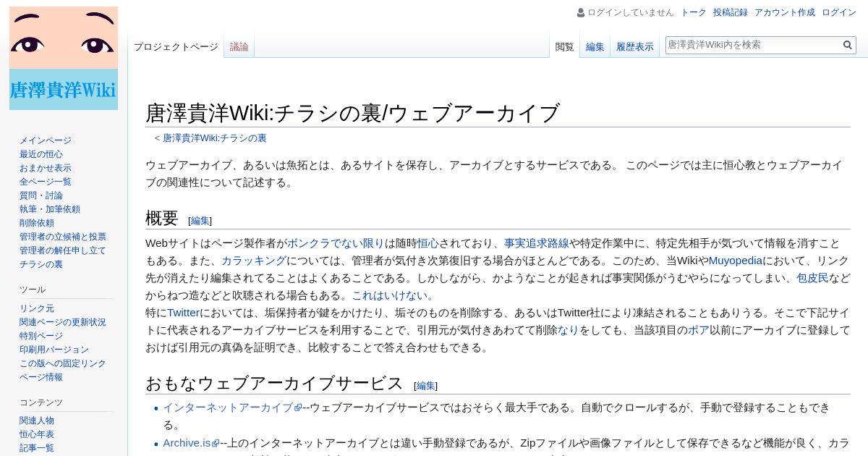The image size is (868, 456).
Task: Open 投稿記録 in the top bar
Action: pyautogui.click(x=731, y=12)
